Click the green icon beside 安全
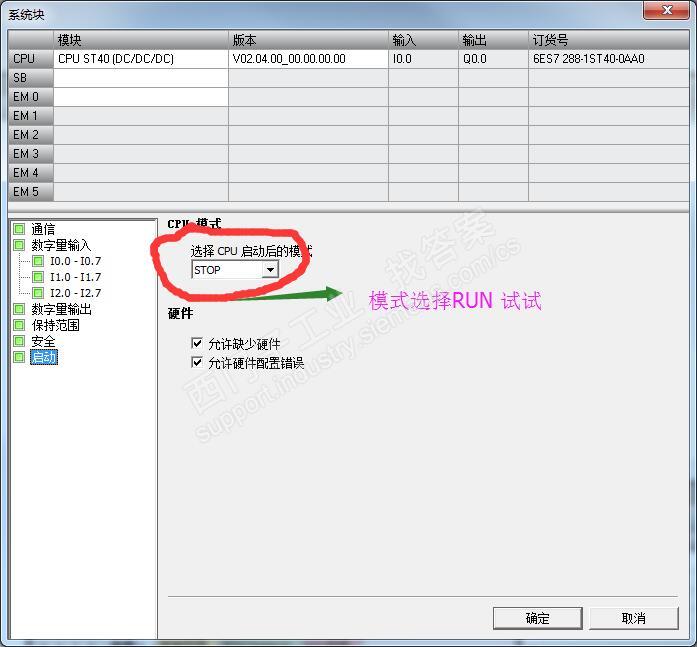Image resolution: width=697 pixels, height=647 pixels. click(19, 341)
